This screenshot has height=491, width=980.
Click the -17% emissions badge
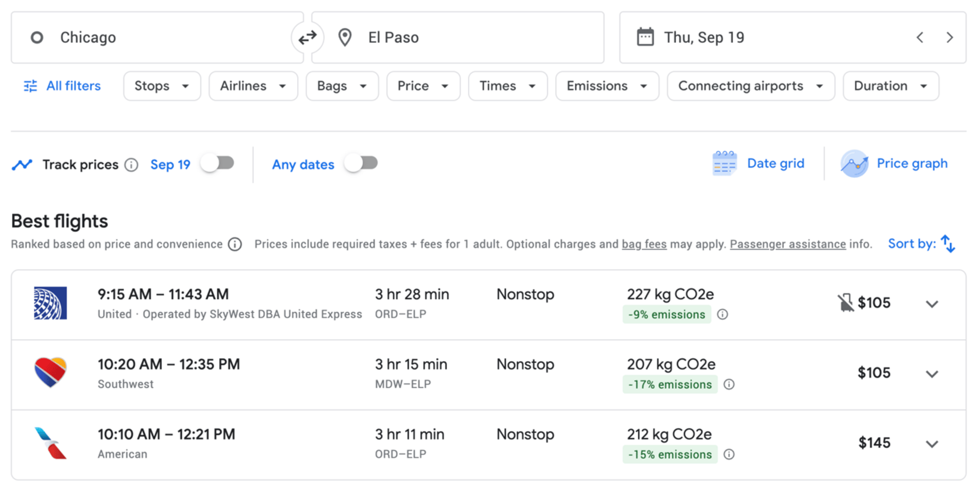670,385
